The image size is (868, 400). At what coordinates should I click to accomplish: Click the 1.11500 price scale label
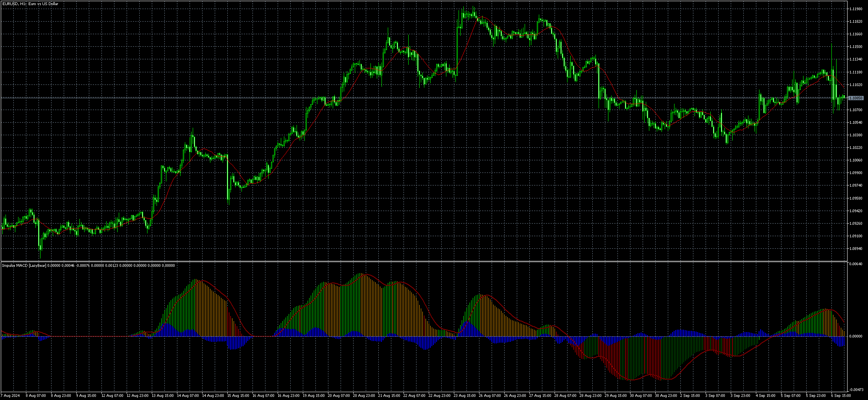[855, 47]
